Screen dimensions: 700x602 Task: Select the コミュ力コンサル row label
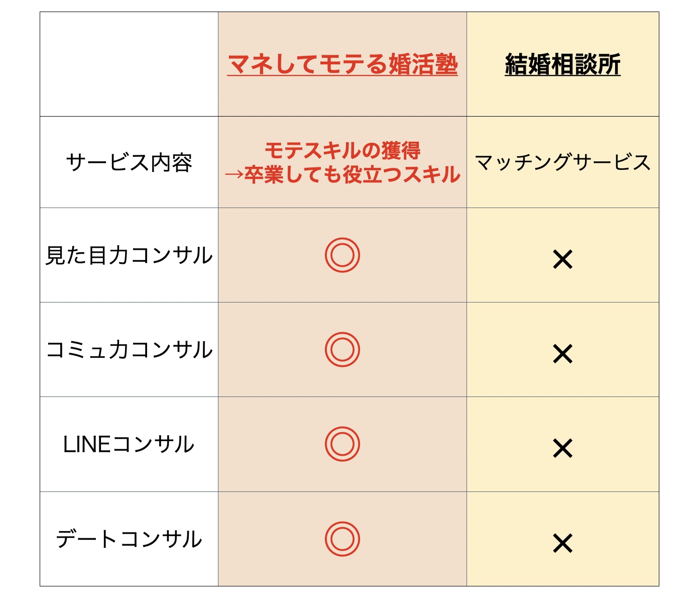pos(129,350)
